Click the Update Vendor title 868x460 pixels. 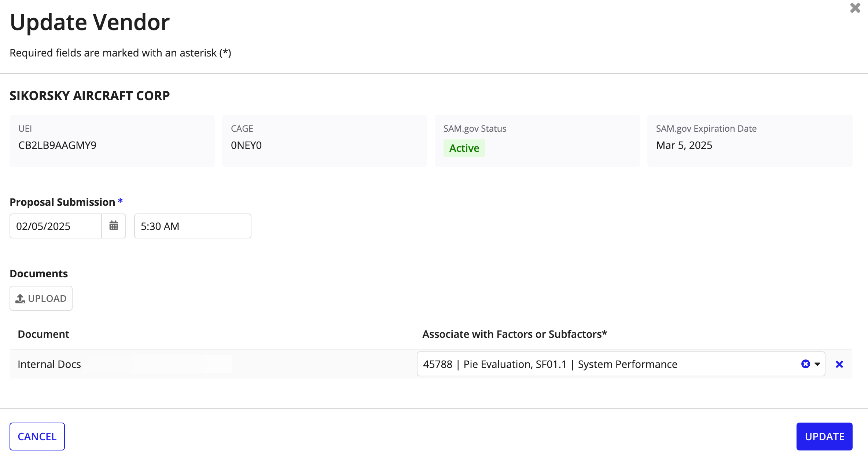(x=90, y=22)
